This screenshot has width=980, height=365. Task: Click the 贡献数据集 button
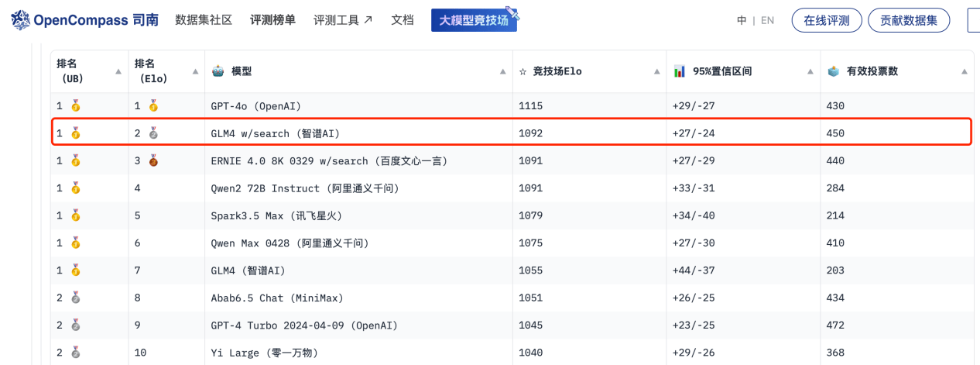tap(909, 20)
